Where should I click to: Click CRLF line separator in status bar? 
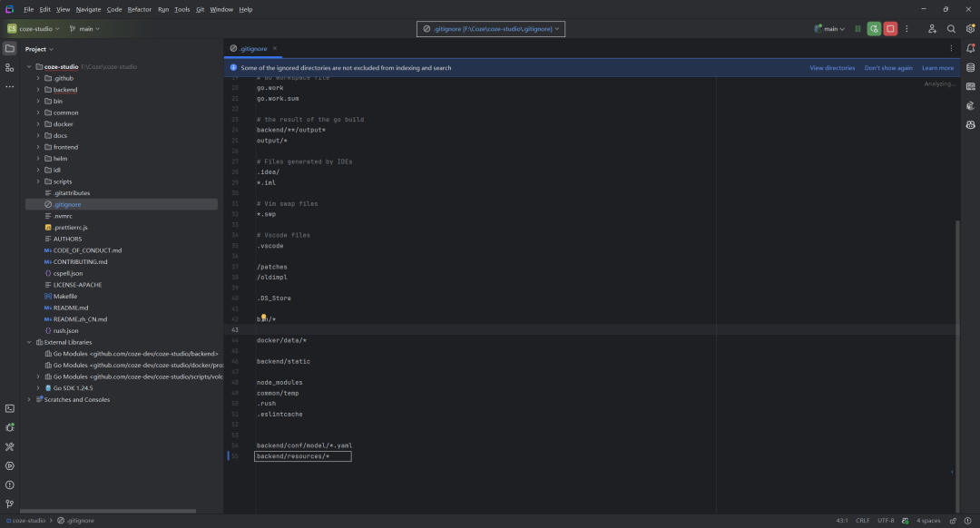click(863, 521)
